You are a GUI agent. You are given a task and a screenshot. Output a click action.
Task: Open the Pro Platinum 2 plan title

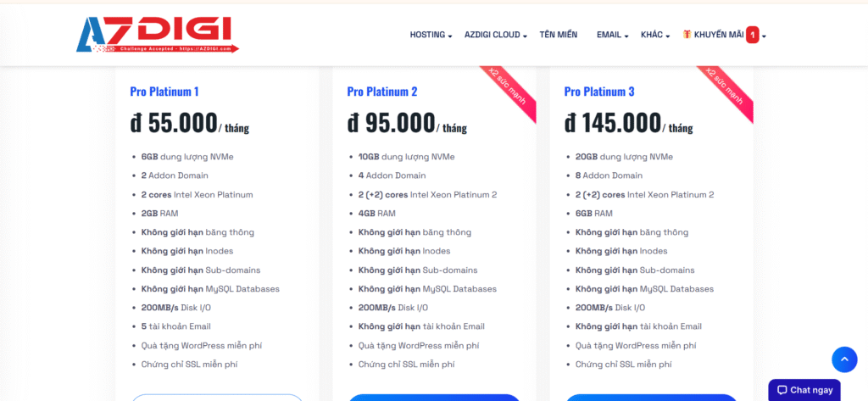[x=381, y=92]
